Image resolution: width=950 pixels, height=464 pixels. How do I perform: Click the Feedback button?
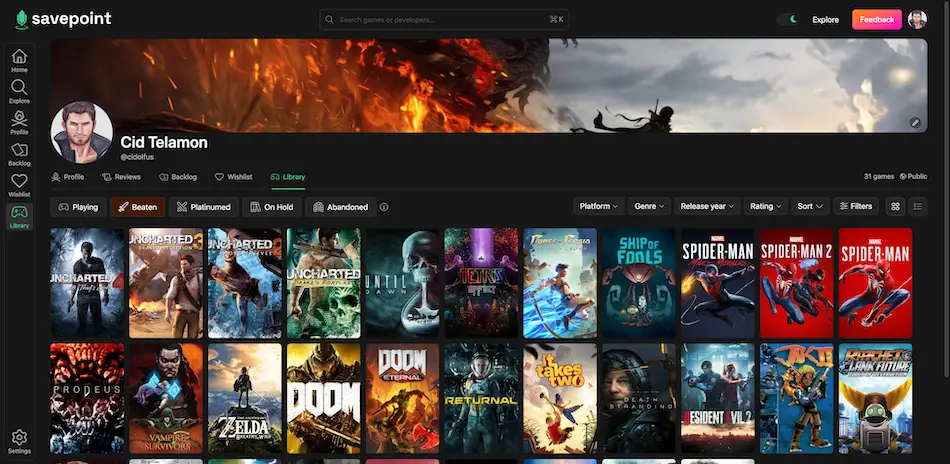point(877,19)
